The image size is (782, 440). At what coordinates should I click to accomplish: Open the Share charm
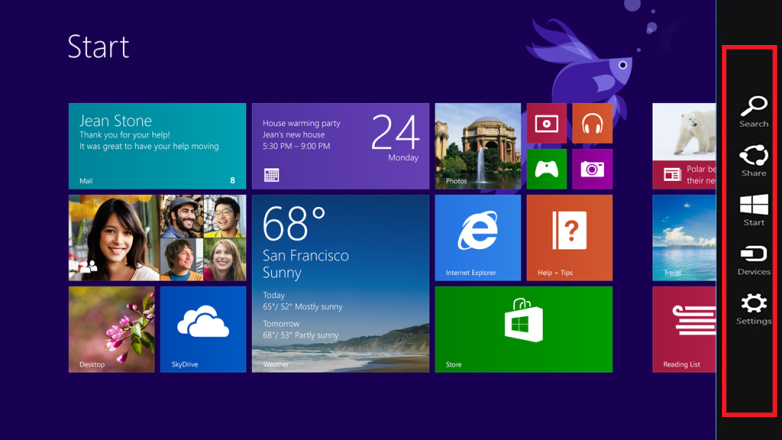click(x=754, y=161)
